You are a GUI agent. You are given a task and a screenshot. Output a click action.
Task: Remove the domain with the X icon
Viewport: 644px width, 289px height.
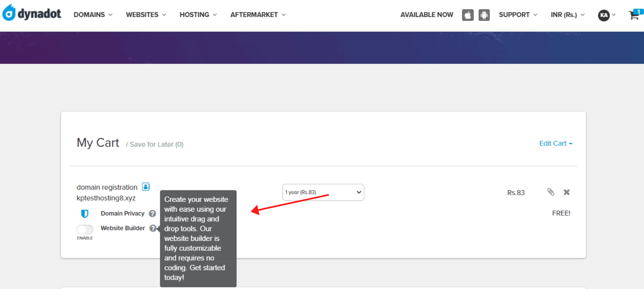(567, 192)
